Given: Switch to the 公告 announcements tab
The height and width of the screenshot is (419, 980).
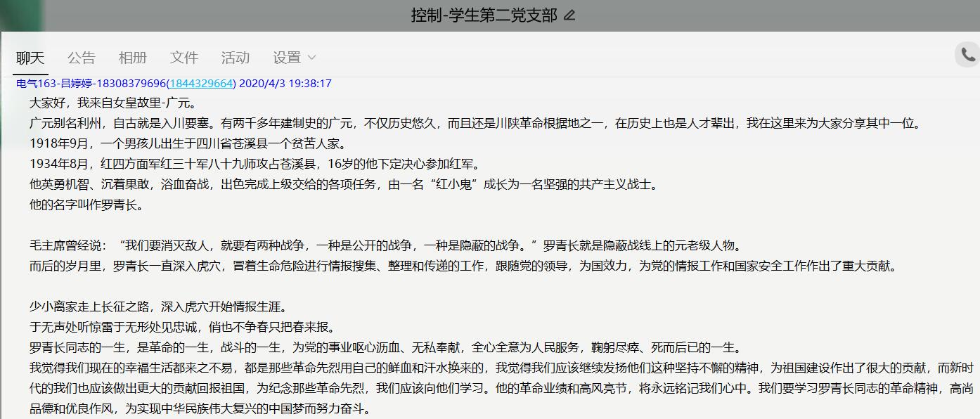Looking at the screenshot, I should click(x=82, y=57).
